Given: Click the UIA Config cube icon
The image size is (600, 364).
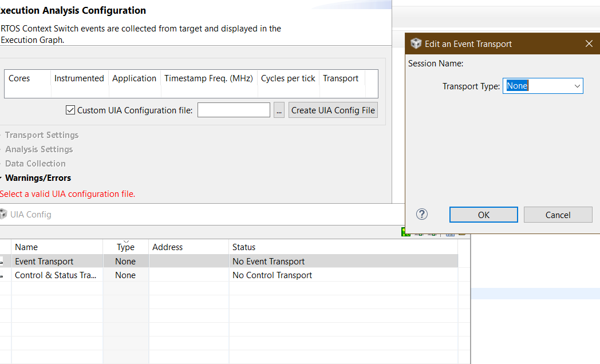Looking at the screenshot, I should pyautogui.click(x=5, y=214).
